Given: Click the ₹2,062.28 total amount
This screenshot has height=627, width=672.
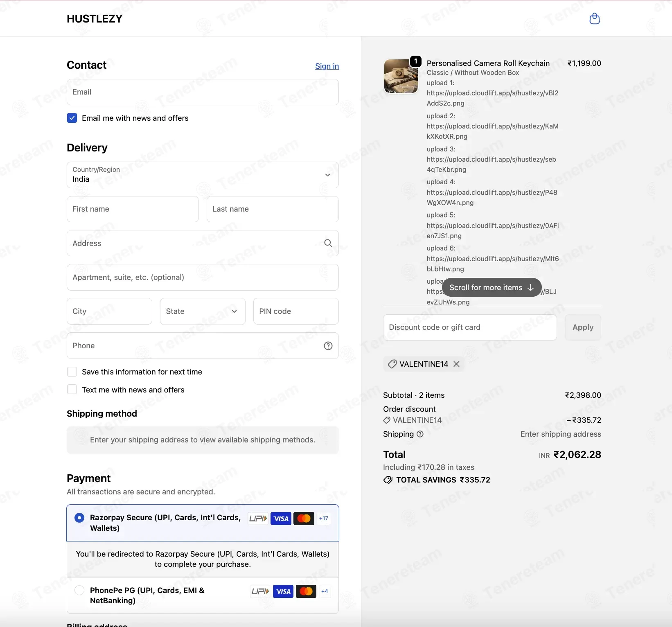Looking at the screenshot, I should [577, 455].
